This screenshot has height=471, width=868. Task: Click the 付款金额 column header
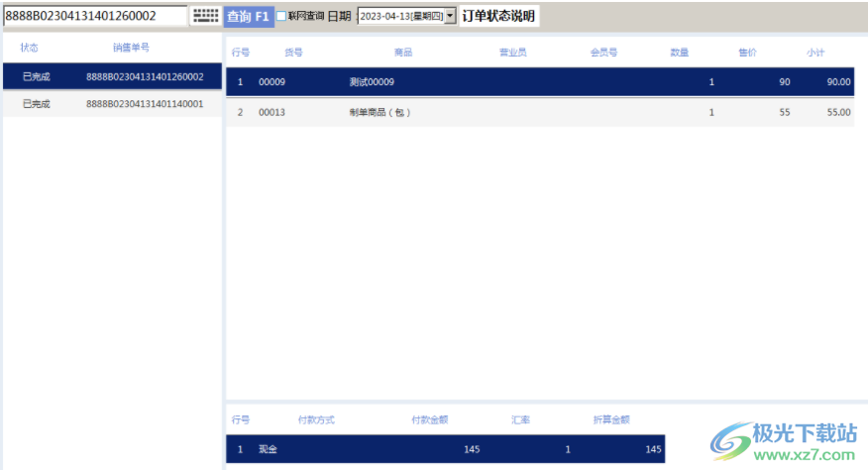[430, 420]
